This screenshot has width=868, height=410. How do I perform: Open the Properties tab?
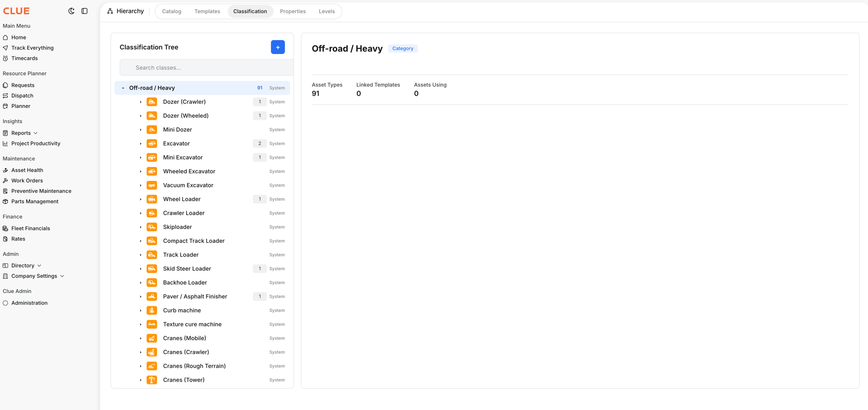(293, 11)
